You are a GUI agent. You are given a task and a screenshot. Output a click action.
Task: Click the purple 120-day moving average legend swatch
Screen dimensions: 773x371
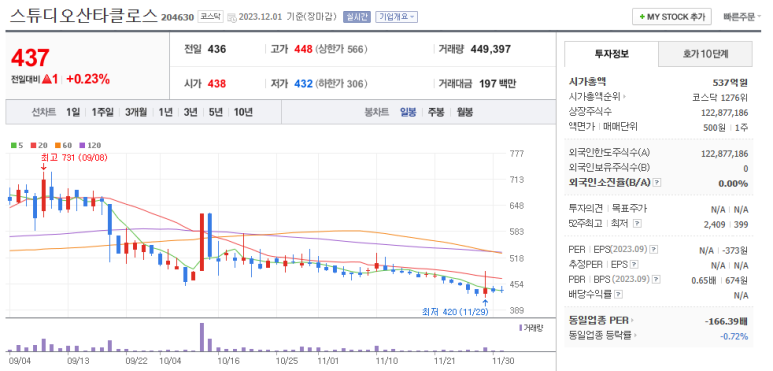point(82,145)
